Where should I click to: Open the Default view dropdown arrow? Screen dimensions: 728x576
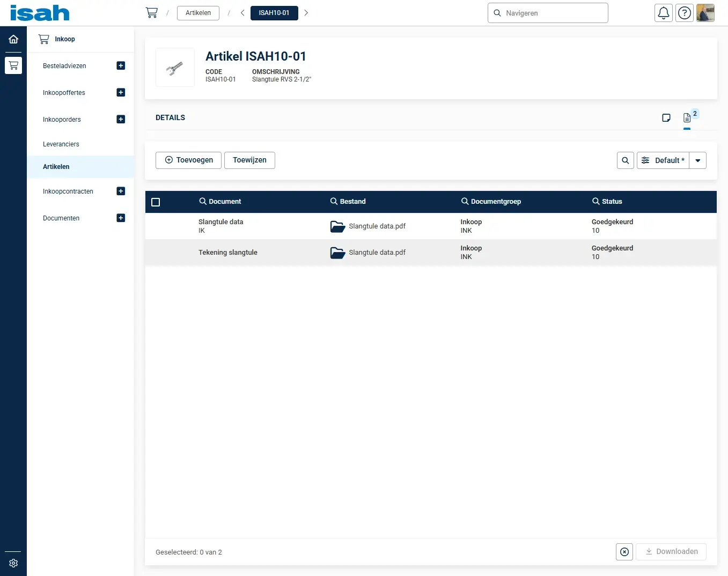tap(698, 160)
